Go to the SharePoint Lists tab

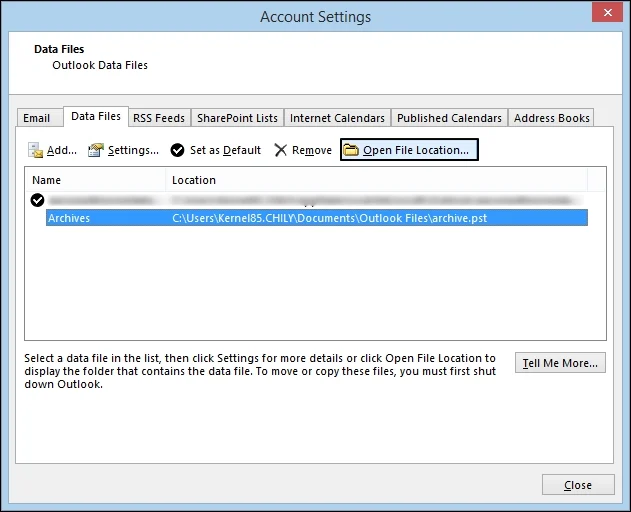(x=237, y=118)
